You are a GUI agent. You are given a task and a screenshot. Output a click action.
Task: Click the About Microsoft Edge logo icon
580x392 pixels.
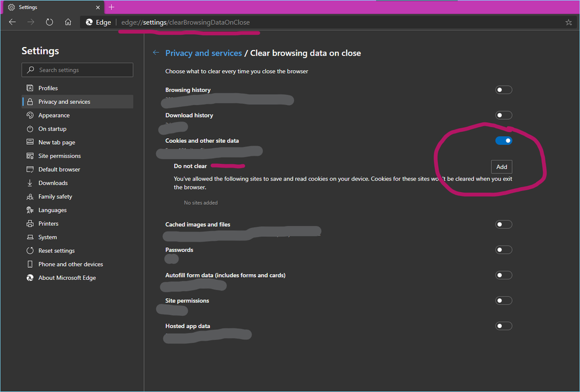point(30,278)
